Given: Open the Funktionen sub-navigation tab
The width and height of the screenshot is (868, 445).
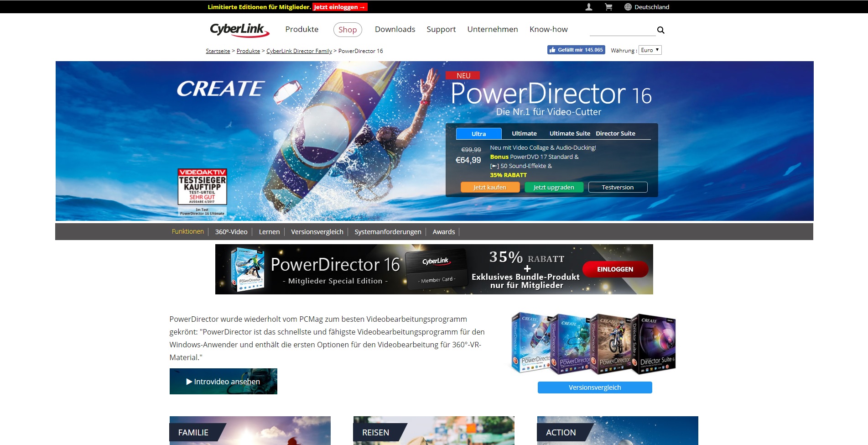Looking at the screenshot, I should [x=188, y=231].
